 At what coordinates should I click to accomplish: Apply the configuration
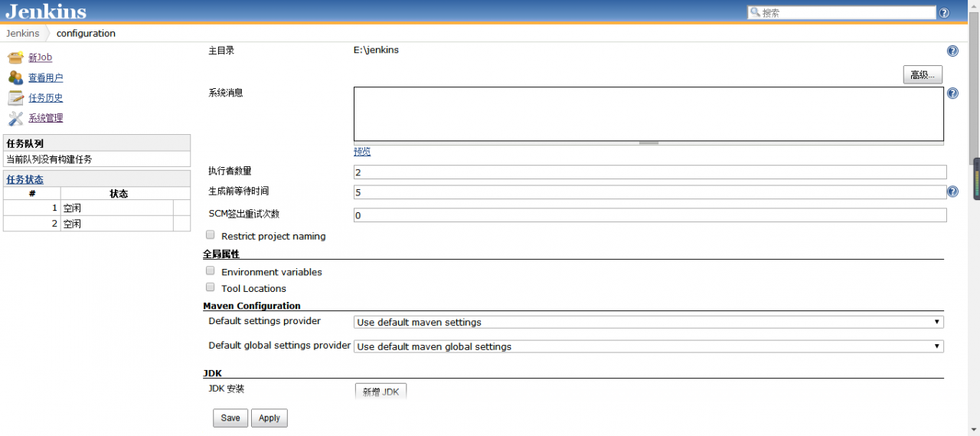point(269,418)
